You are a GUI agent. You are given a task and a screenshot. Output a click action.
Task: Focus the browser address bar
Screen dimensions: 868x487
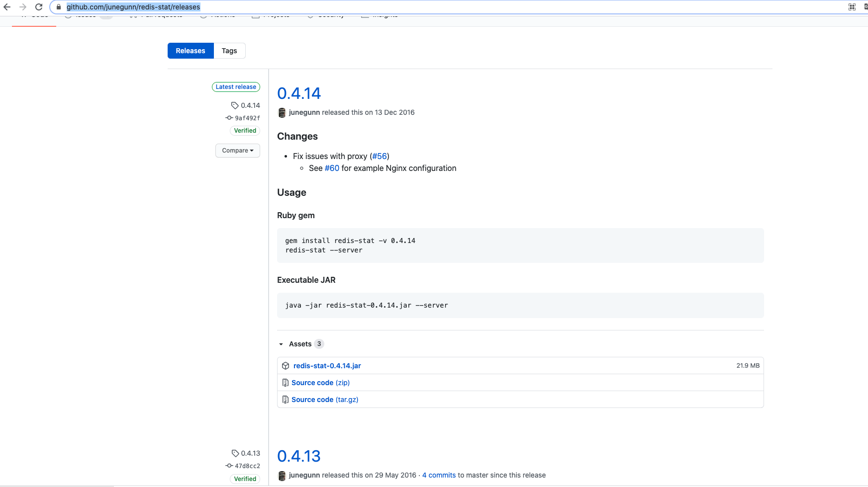448,7
